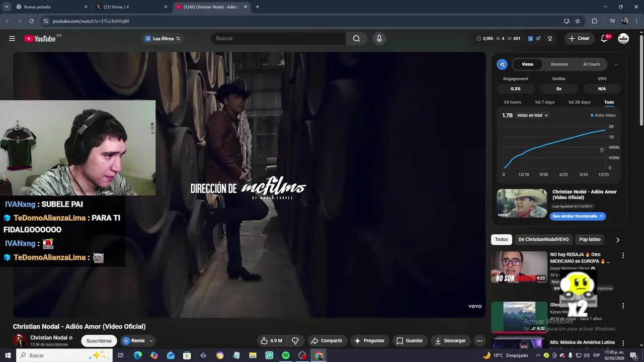Select the Todo time range
Image resolution: width=644 pixels, height=362 pixels.
609,102
